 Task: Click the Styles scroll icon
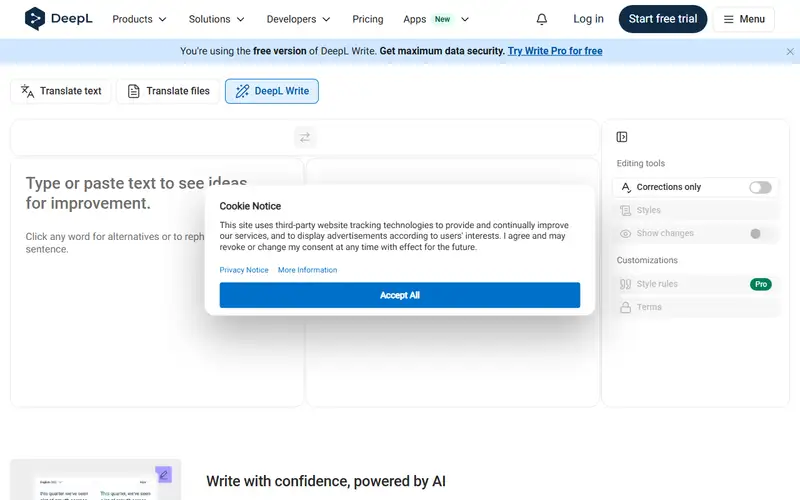click(625, 210)
